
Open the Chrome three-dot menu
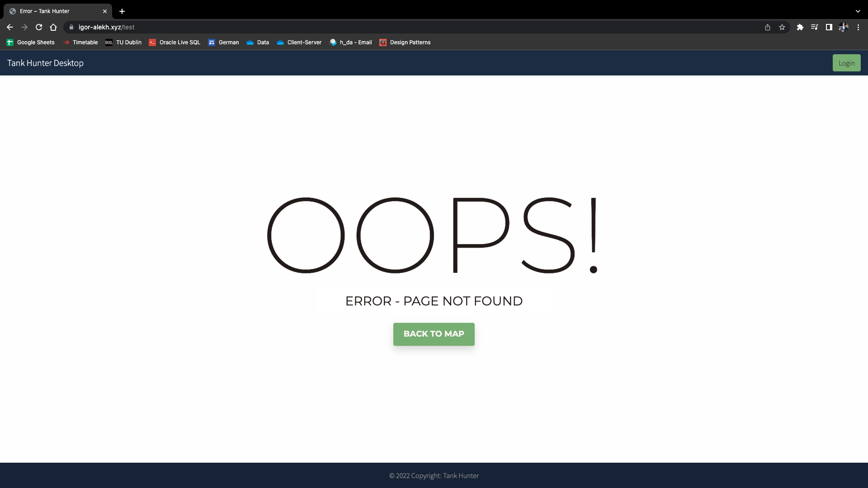tap(858, 27)
